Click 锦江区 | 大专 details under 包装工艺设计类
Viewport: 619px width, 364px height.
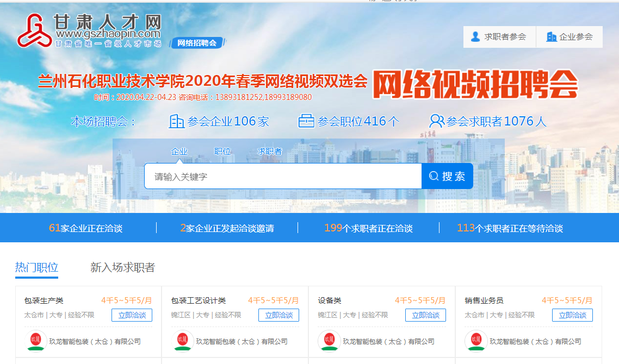206,315
